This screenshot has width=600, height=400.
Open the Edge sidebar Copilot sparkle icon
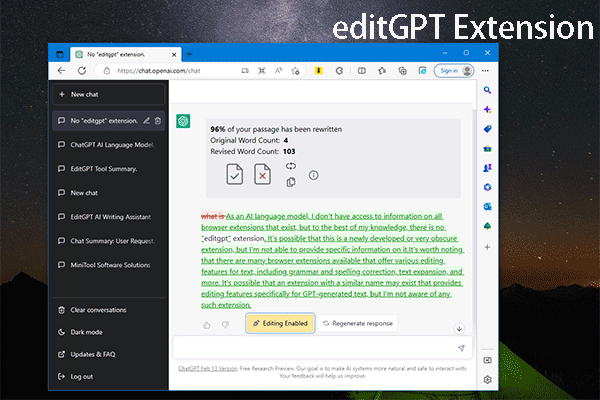click(487, 109)
